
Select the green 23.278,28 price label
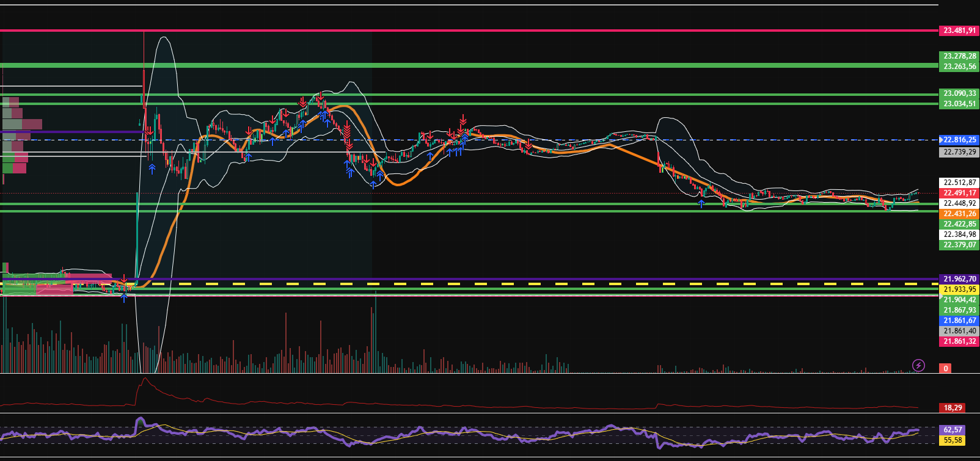coord(959,56)
